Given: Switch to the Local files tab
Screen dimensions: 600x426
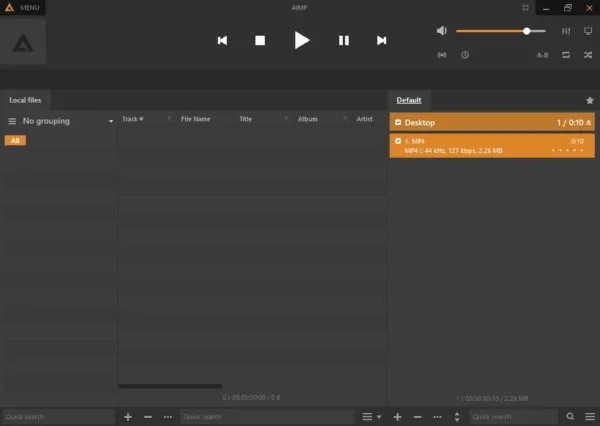Looking at the screenshot, I should tap(26, 100).
